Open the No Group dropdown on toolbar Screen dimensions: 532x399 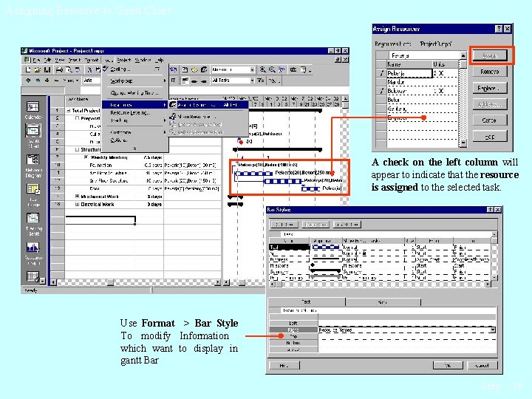252,69
